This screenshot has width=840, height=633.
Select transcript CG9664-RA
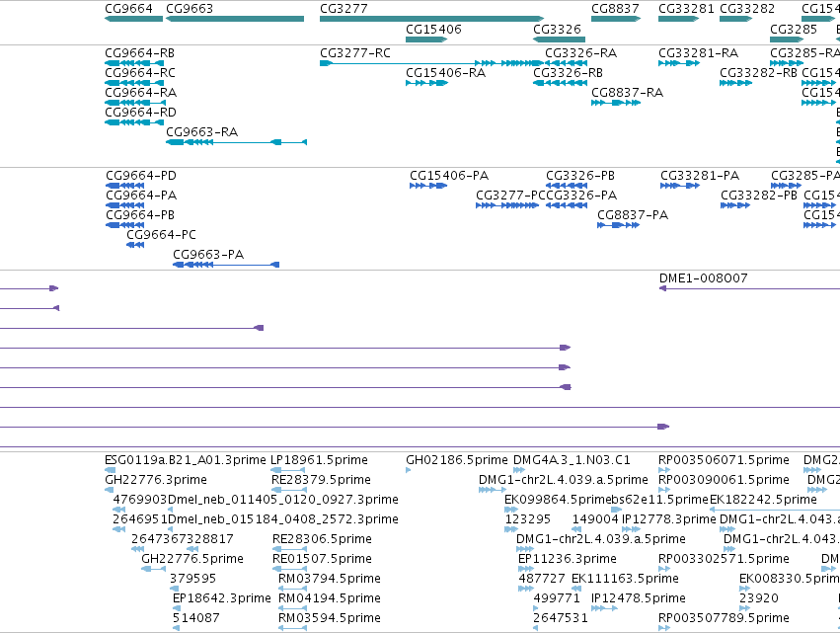point(135,103)
